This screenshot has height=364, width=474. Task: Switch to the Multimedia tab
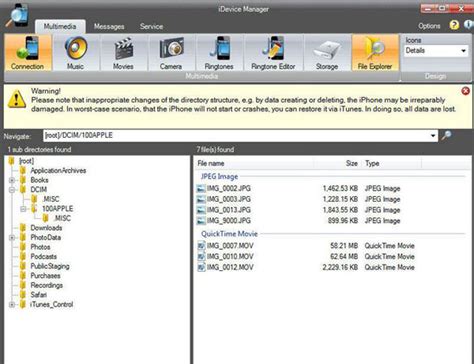(x=60, y=26)
